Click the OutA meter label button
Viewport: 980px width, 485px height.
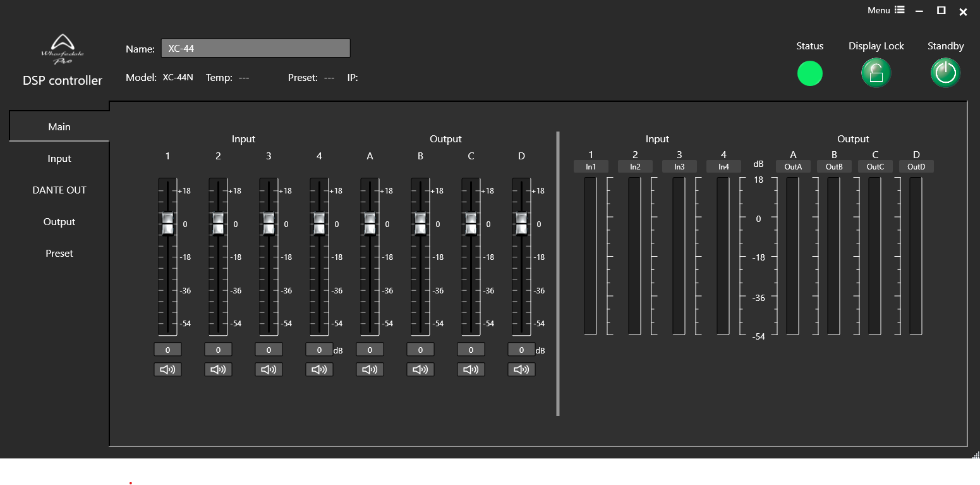[793, 167]
